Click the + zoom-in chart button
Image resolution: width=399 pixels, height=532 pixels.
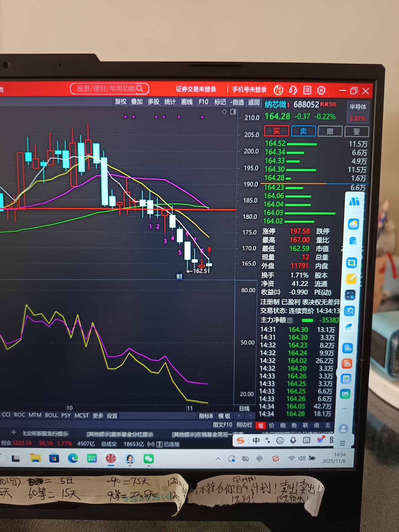pos(239,415)
